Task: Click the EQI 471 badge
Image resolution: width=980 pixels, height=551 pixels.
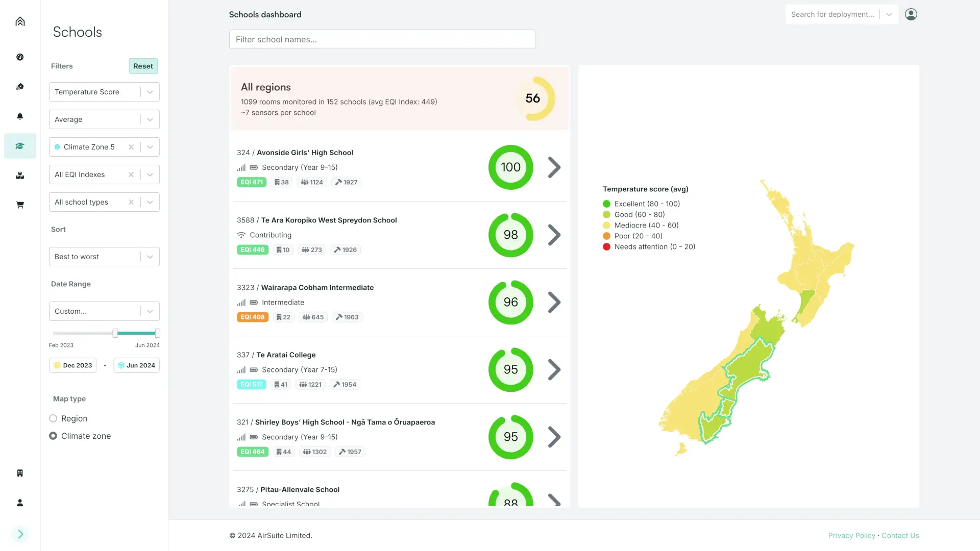Action: (252, 182)
